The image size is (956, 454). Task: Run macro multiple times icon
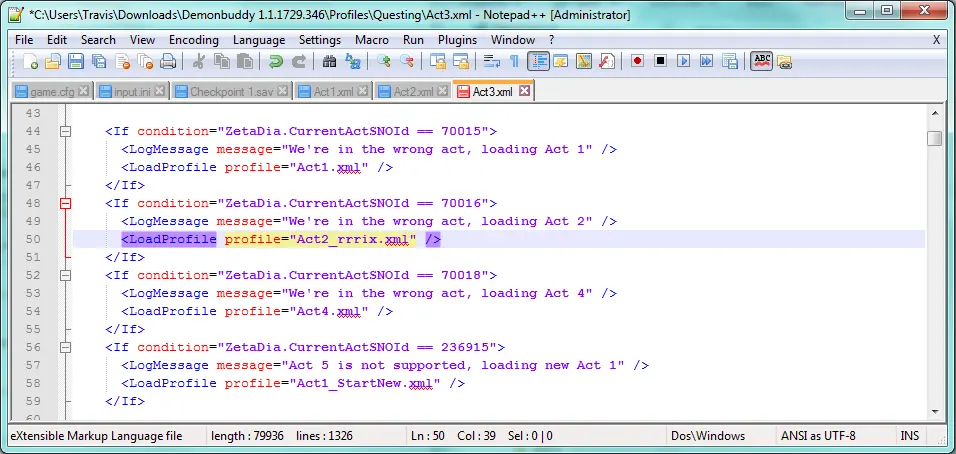point(707,61)
